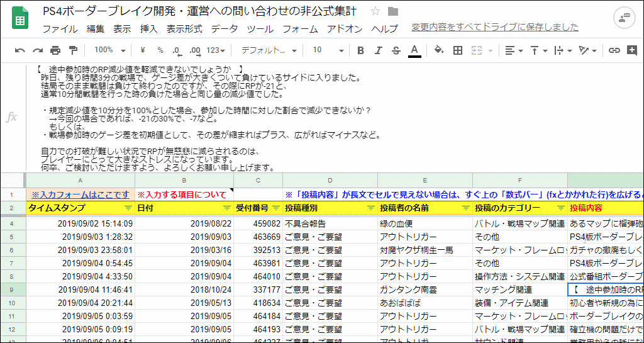Toggle filter on 投稿者の名前 column
Image resolution: width=644 pixels, height=343 pixels.
[466, 208]
